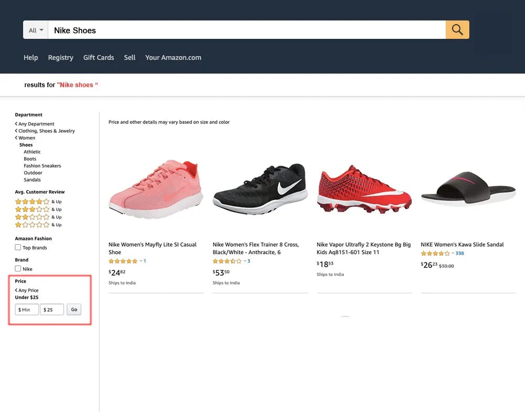Select the Athletic shoes category
525x420 pixels.
click(32, 152)
